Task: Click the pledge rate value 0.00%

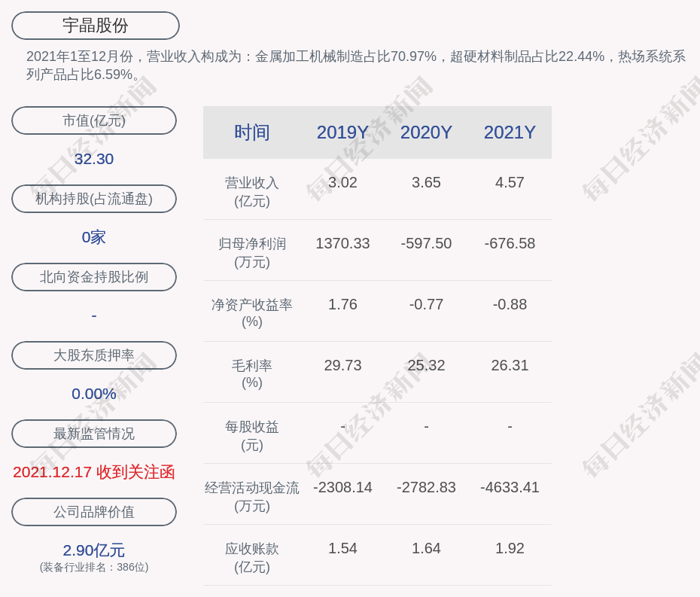Action: pyautogui.click(x=94, y=394)
